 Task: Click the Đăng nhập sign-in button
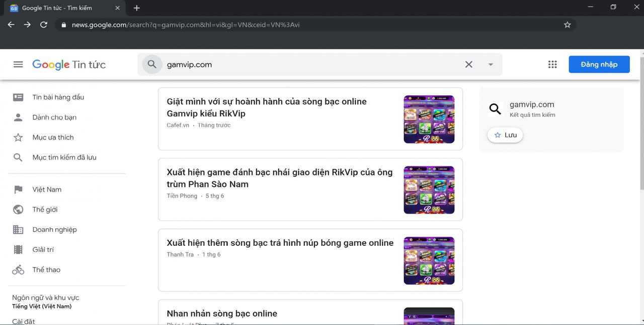coord(599,64)
